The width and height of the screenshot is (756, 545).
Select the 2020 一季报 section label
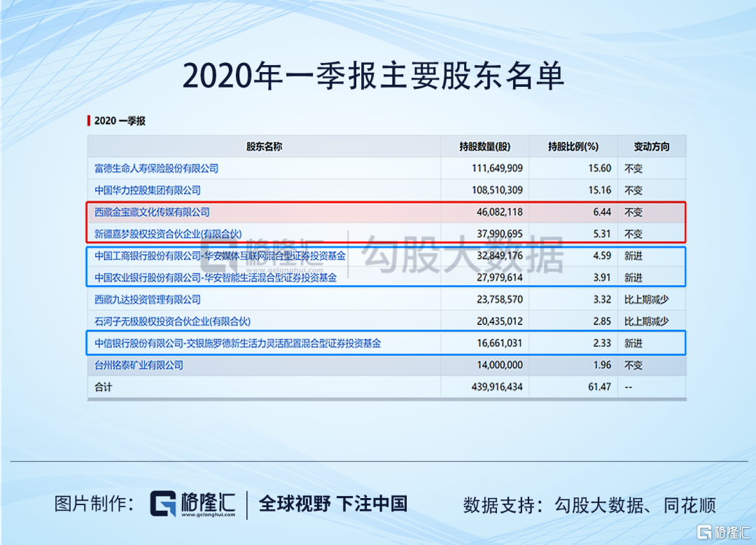tap(120, 120)
